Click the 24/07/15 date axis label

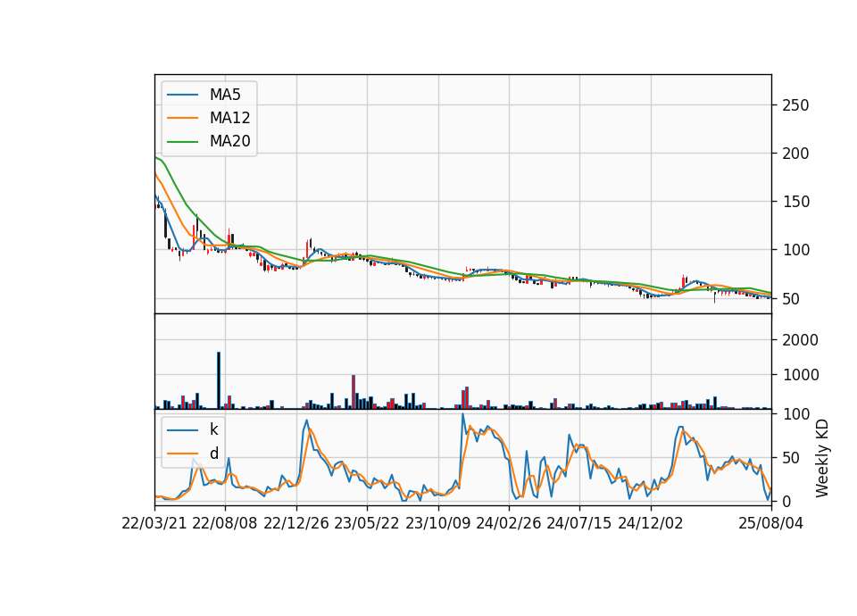tap(578, 523)
